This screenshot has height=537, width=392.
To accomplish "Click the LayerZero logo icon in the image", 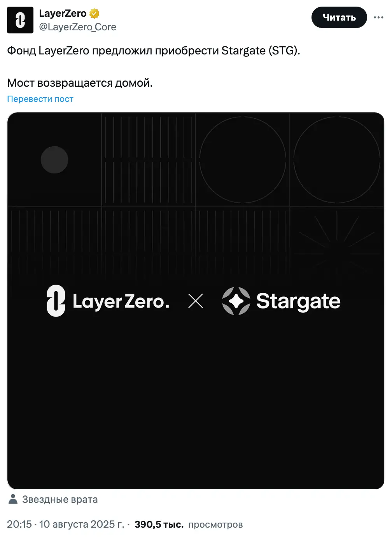I will click(56, 301).
